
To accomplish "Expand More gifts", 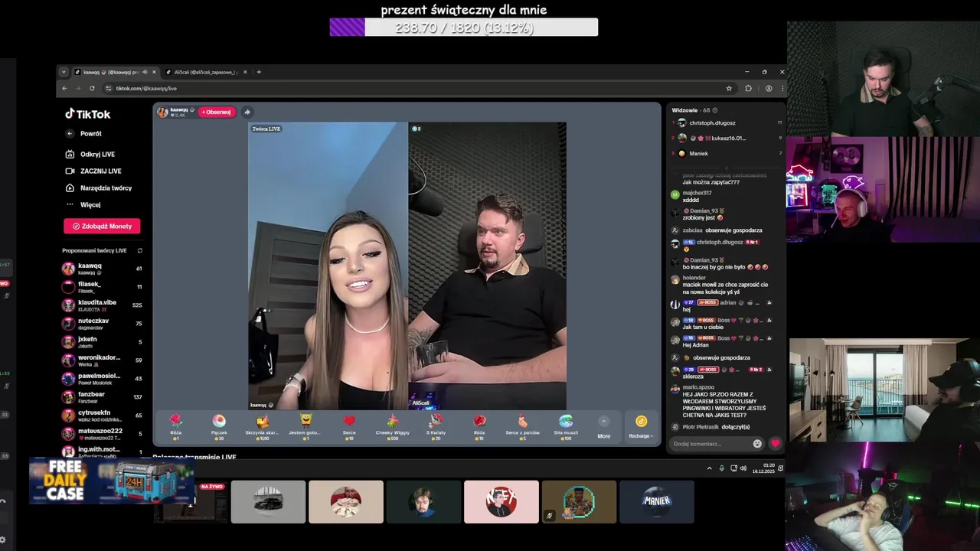I will pyautogui.click(x=603, y=426).
